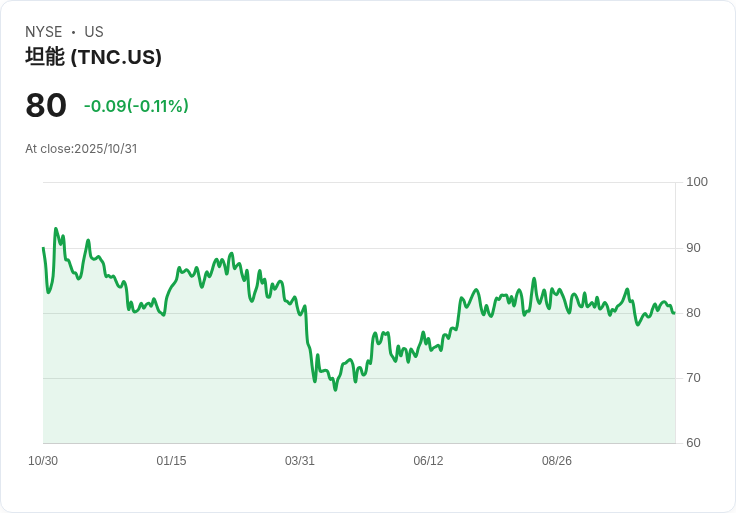736x513 pixels.
Task: Click the 70 price axis label
Action: coord(693,378)
